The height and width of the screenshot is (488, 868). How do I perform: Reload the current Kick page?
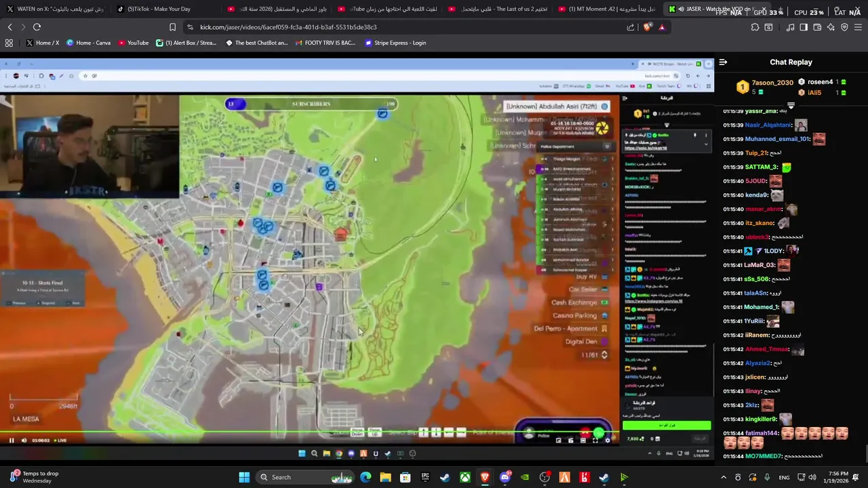(x=37, y=27)
